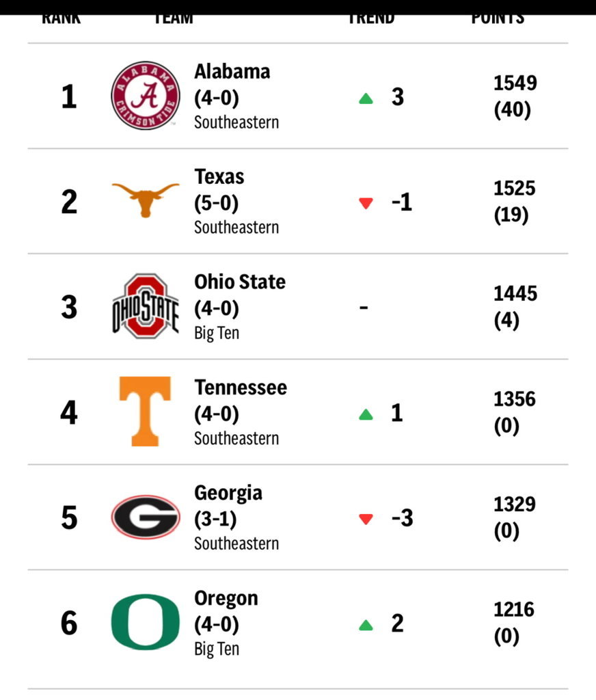
Task: Open the Oregon team name link
Action: [226, 599]
